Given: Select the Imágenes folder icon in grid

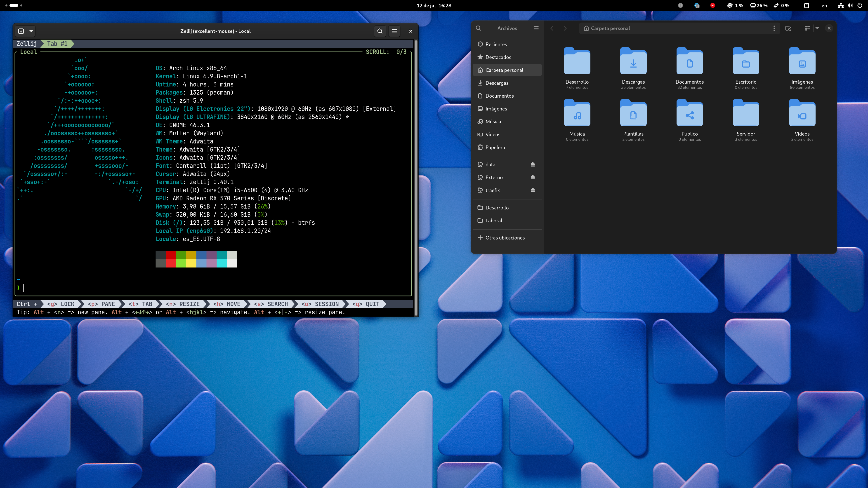Looking at the screenshot, I should point(802,61).
